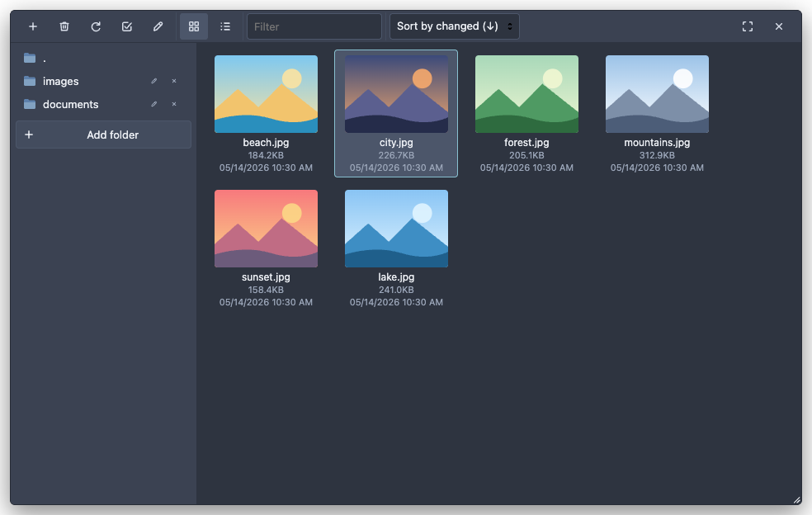Click the pencil rename icon in toolbar

pyautogui.click(x=158, y=26)
